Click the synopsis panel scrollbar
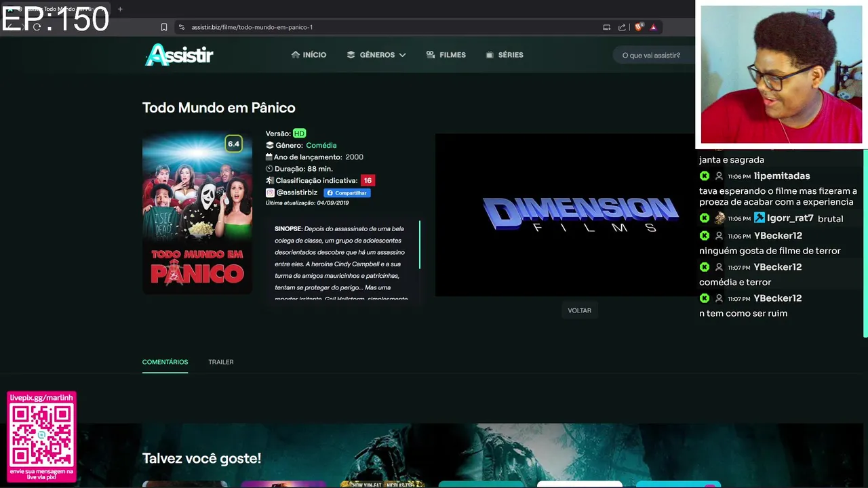Image resolution: width=868 pixels, height=488 pixels. coord(420,244)
